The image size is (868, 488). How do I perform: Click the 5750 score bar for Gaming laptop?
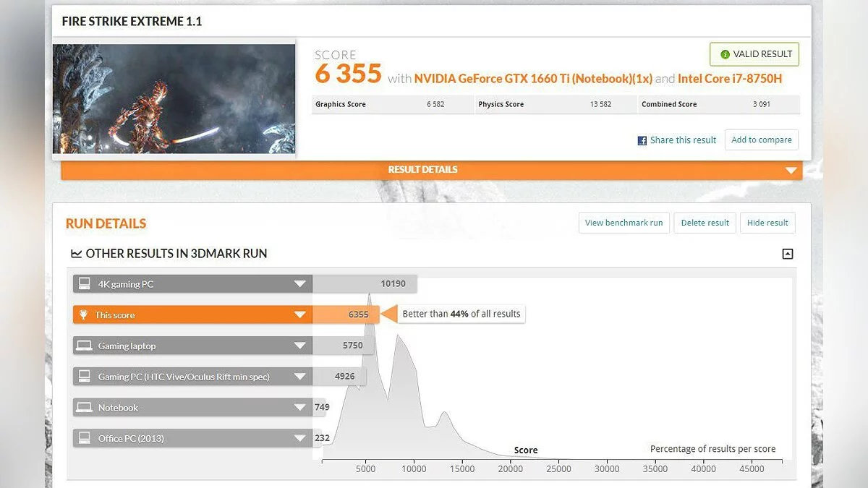click(x=344, y=346)
